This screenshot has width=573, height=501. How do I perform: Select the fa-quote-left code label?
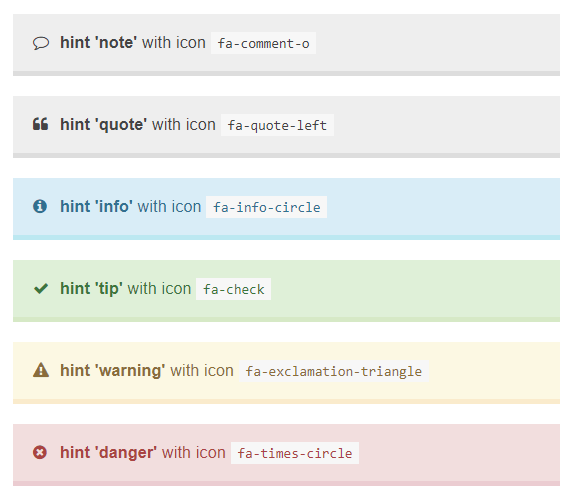click(277, 125)
